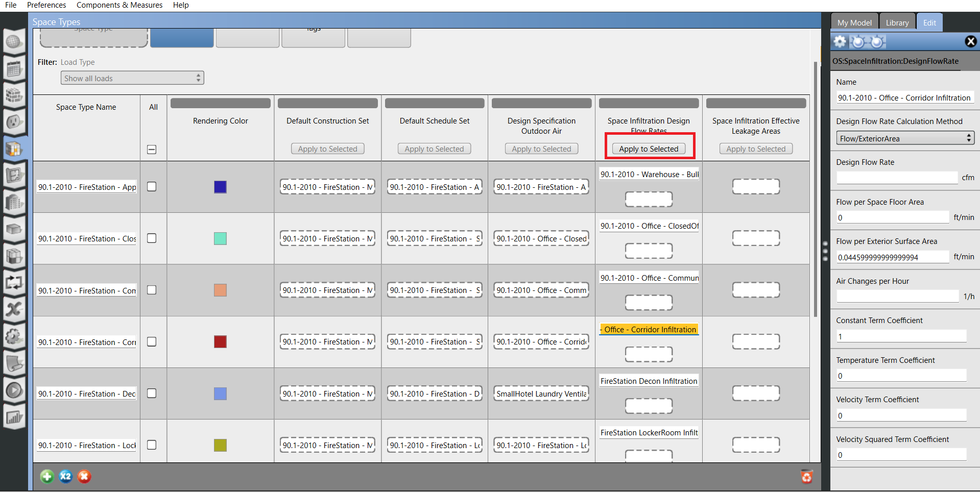Open the Results Summary bar chart icon
Viewport: 980px width, 492px height.
pos(14,417)
